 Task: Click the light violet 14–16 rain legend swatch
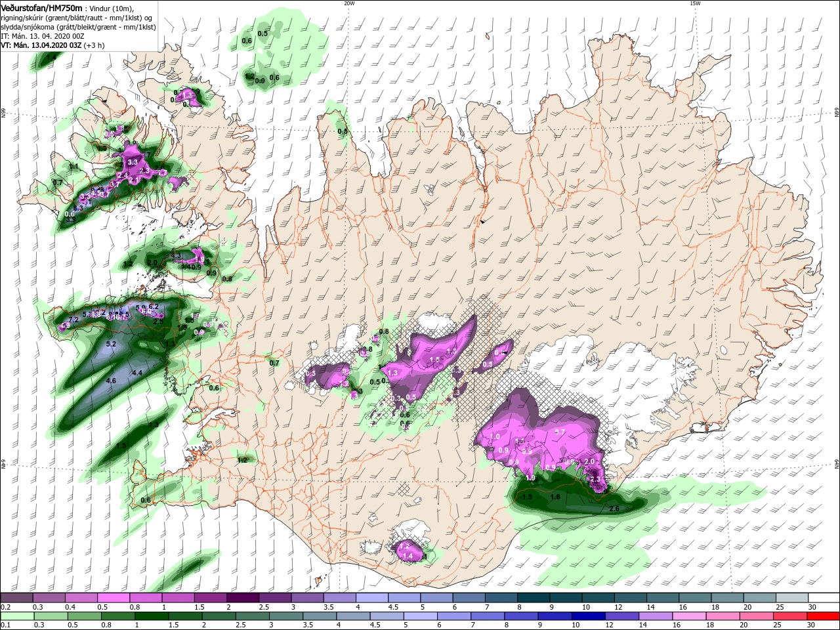[656, 616]
